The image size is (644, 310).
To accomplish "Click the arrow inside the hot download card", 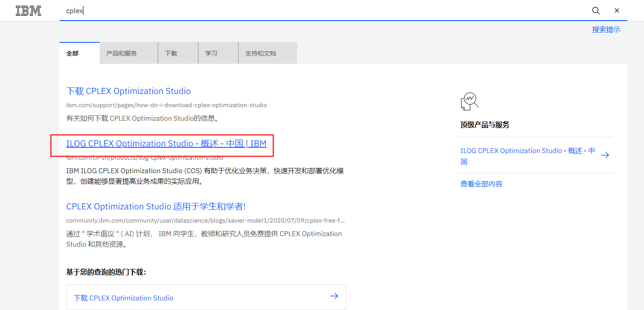I will pyautogui.click(x=334, y=296).
